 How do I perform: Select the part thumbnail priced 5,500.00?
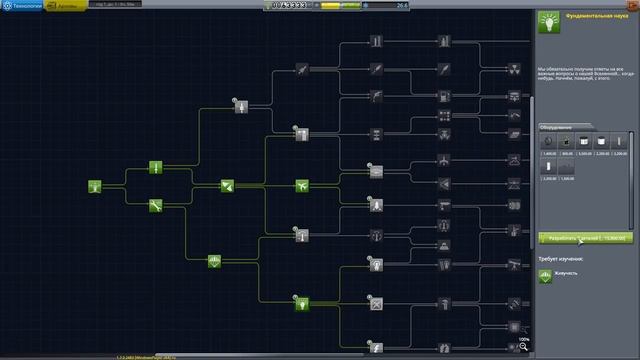click(x=584, y=142)
